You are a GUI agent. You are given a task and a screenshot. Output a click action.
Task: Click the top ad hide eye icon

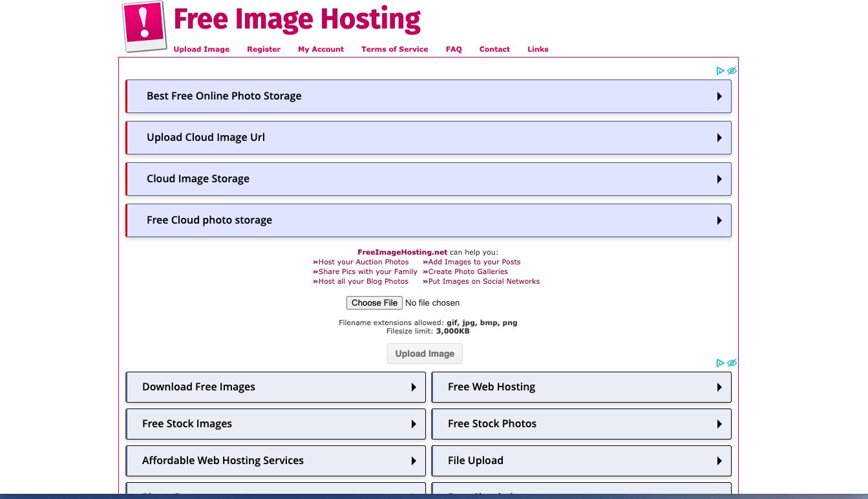[x=732, y=71]
